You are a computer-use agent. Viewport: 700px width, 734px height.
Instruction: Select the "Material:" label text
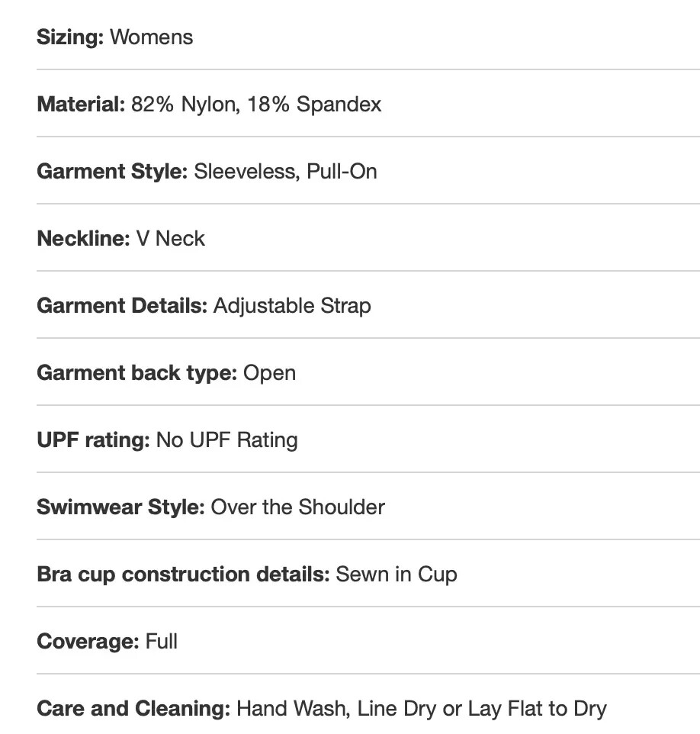pos(81,105)
